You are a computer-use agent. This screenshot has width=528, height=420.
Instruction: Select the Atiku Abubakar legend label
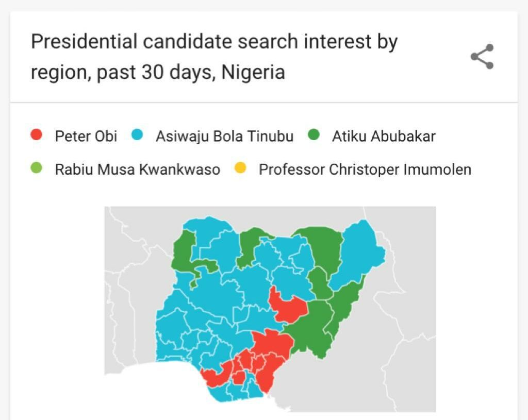(384, 136)
